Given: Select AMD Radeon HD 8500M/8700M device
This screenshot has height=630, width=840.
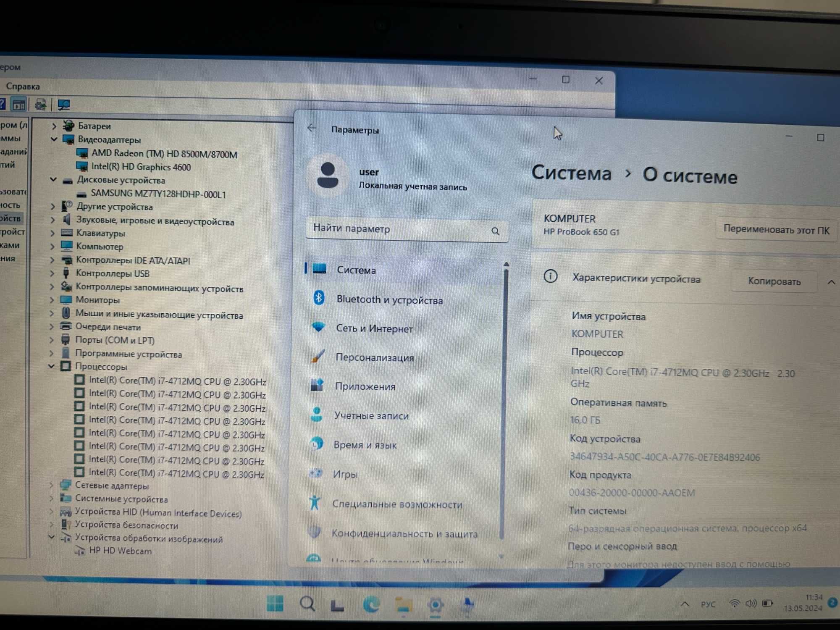Looking at the screenshot, I should coord(164,154).
